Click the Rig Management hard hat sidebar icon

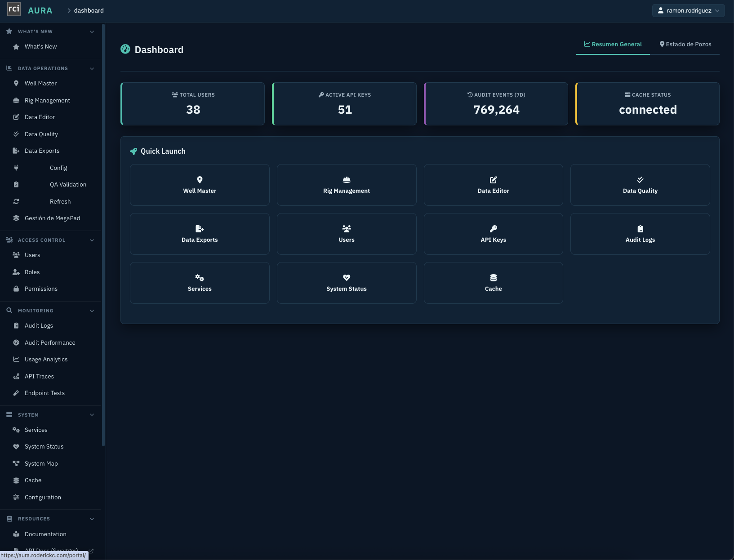(x=16, y=100)
